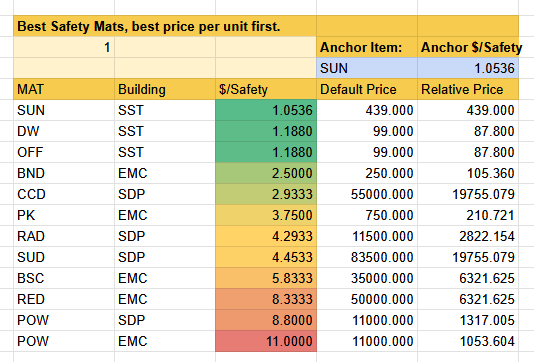This screenshot has height=362, width=534.
Task: Click the Relative Price header cell
Action: coord(468,89)
